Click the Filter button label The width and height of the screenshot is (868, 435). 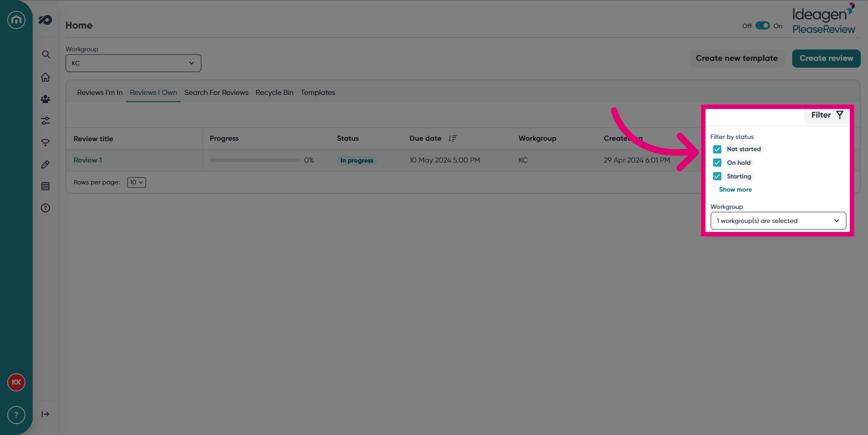[x=821, y=115]
